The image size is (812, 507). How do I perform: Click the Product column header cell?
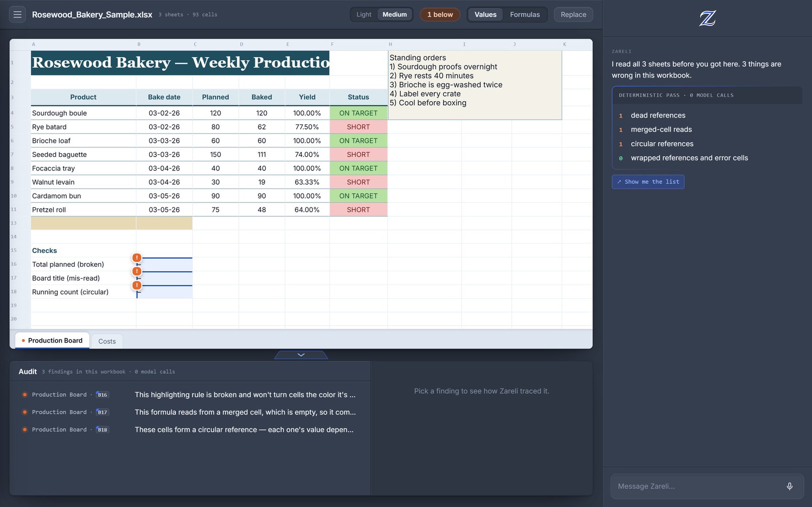click(x=83, y=97)
